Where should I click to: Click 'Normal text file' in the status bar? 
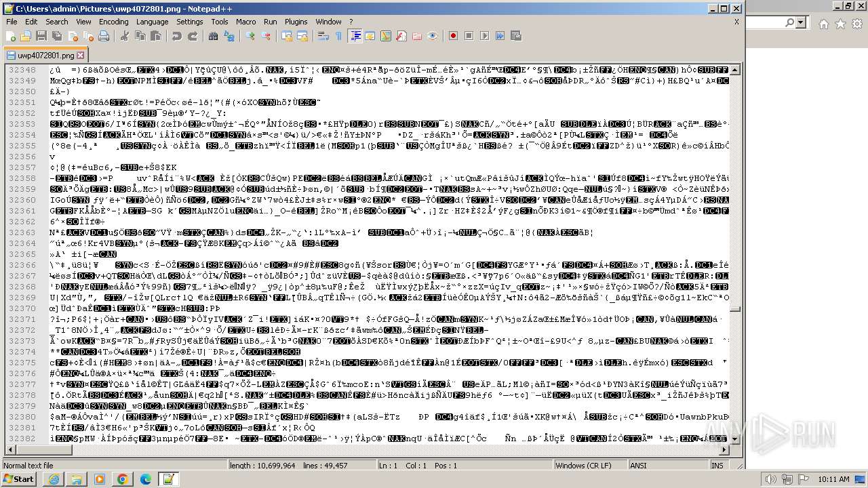pyautogui.click(x=28, y=466)
